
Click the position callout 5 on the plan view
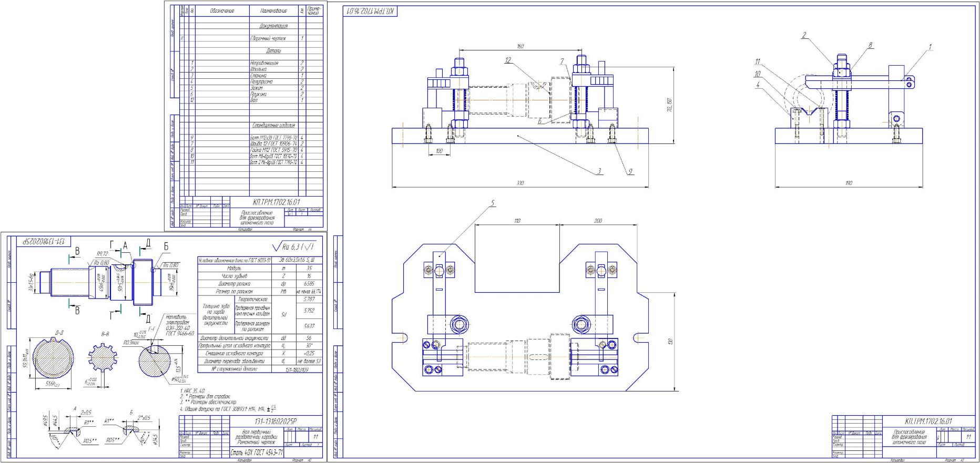pos(493,202)
